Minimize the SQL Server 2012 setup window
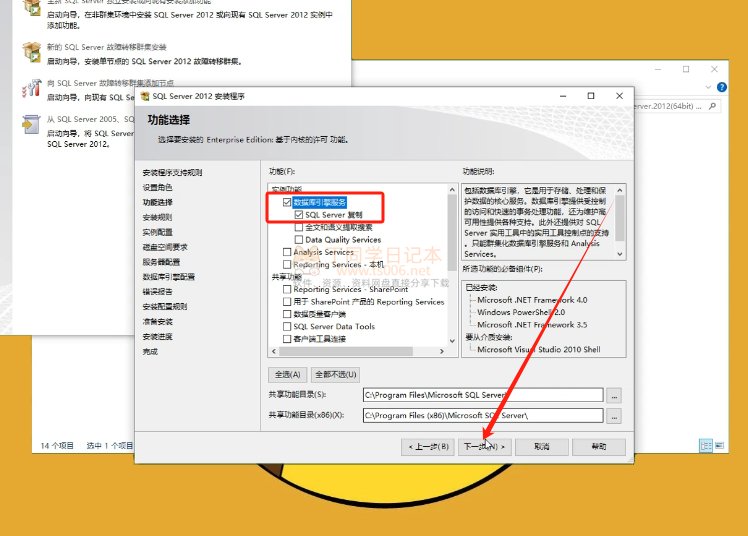 563,96
